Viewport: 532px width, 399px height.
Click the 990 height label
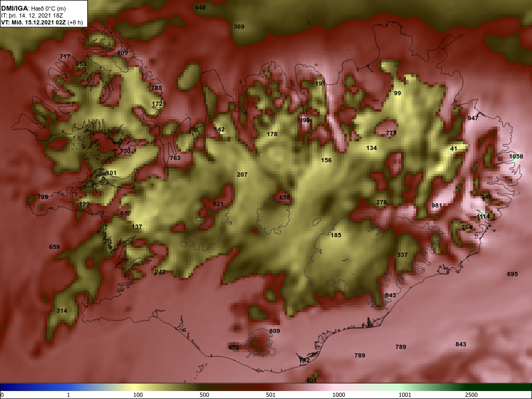pos(304,120)
